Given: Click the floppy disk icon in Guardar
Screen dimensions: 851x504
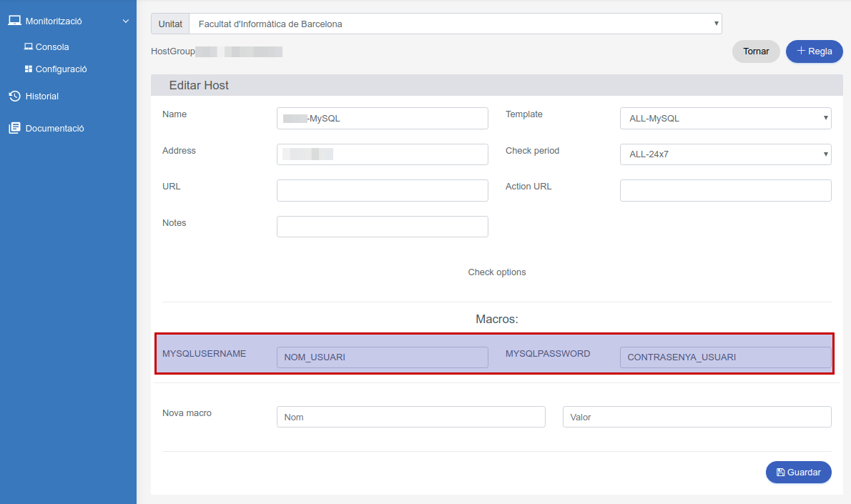Looking at the screenshot, I should [x=780, y=473].
